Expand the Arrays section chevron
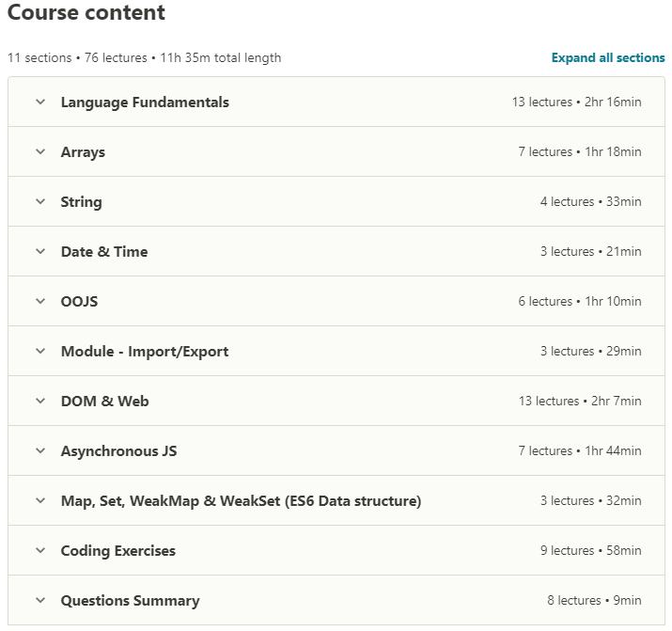Image resolution: width=672 pixels, height=631 pixels. 40,151
